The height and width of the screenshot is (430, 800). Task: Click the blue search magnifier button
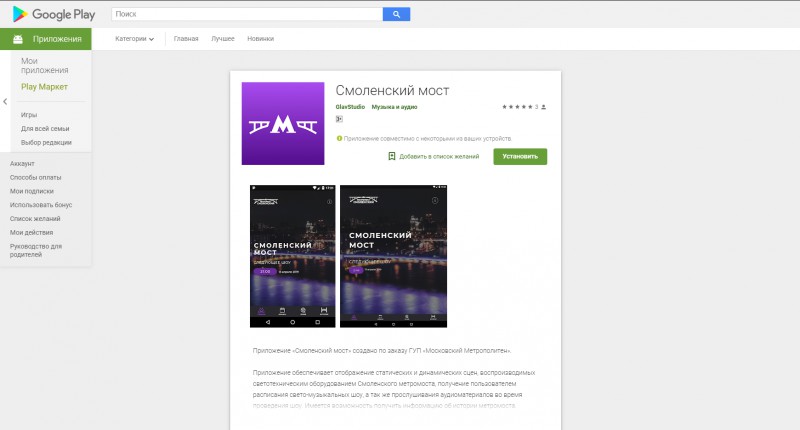tap(396, 14)
